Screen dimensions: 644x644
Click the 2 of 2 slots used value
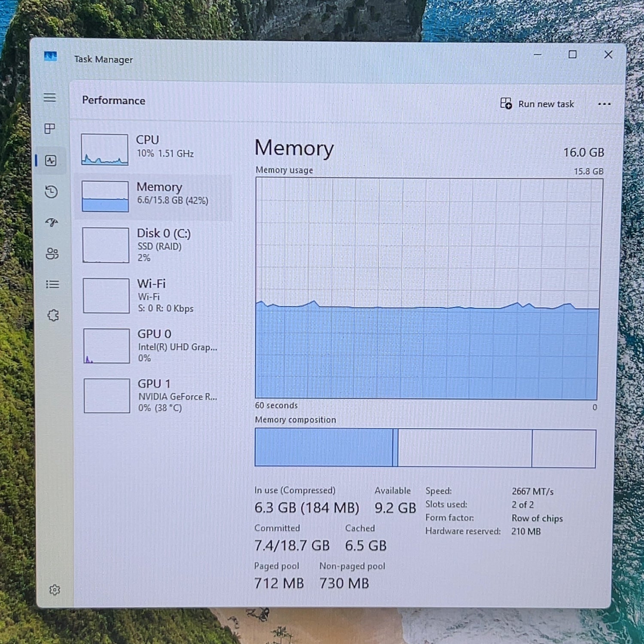tap(522, 505)
